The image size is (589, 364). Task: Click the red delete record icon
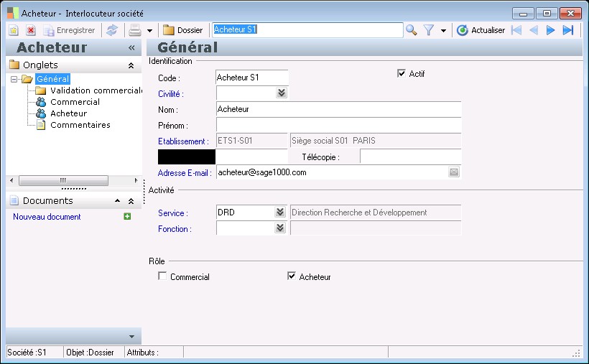click(x=31, y=30)
